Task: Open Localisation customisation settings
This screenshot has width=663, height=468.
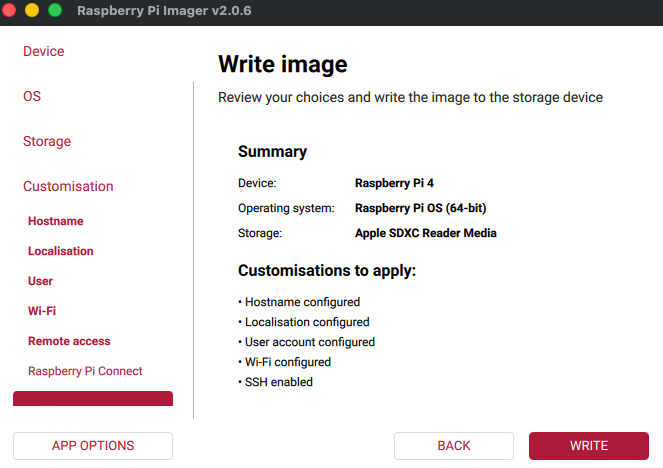Action: pyautogui.click(x=60, y=251)
